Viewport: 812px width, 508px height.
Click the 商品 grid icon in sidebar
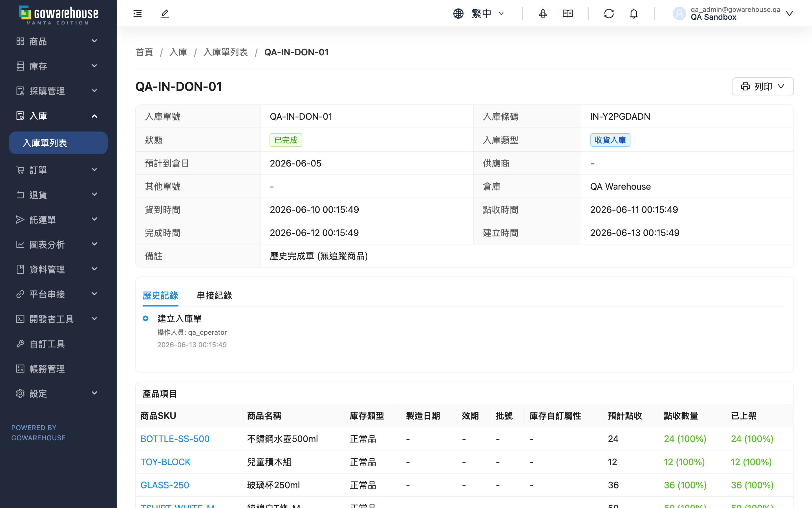[20, 41]
